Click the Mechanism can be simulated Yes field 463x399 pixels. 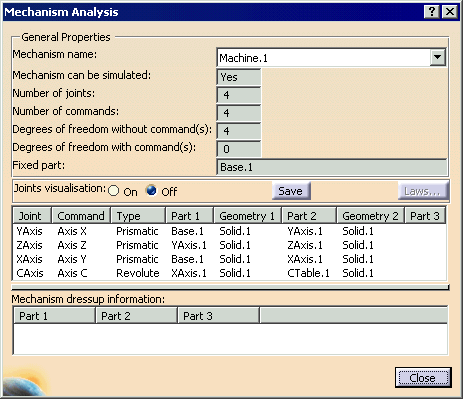(x=239, y=77)
